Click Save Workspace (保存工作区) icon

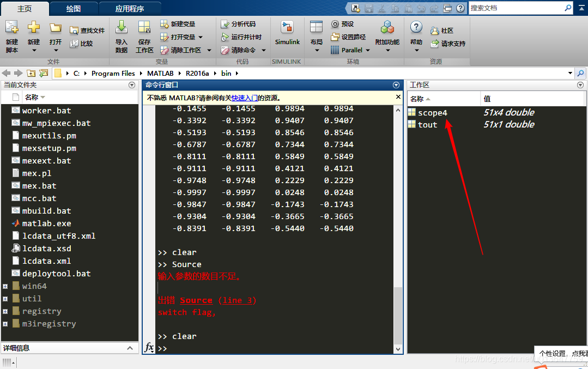(x=144, y=27)
